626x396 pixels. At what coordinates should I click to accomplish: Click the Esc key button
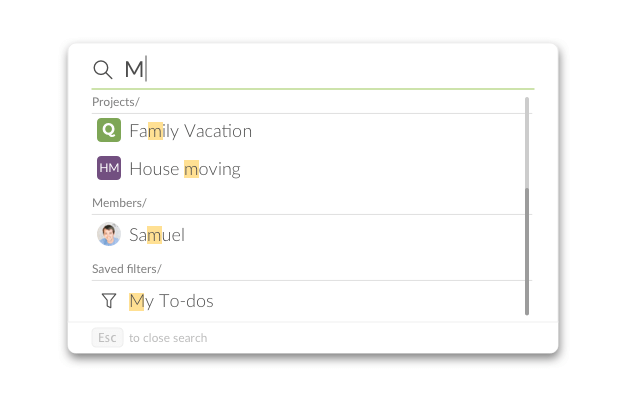tap(107, 338)
